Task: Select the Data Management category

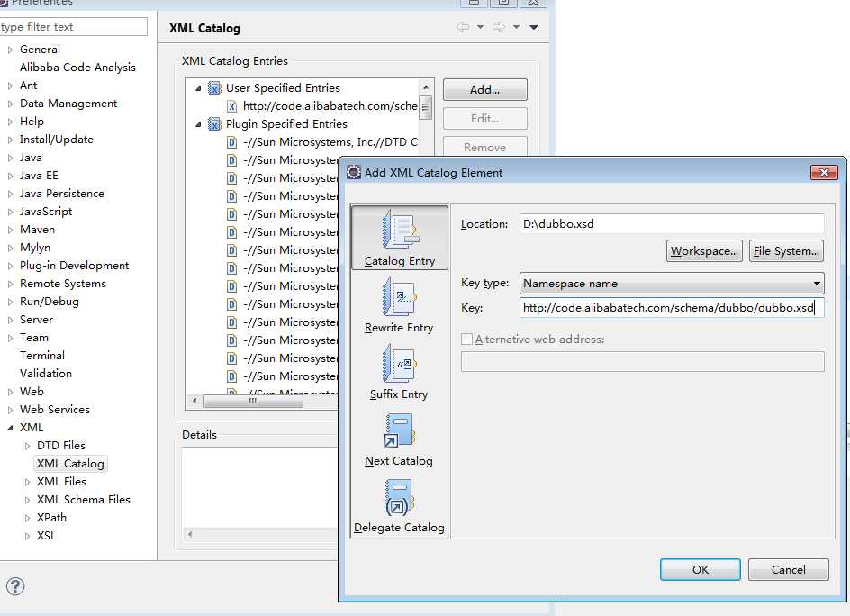Action: click(x=68, y=103)
